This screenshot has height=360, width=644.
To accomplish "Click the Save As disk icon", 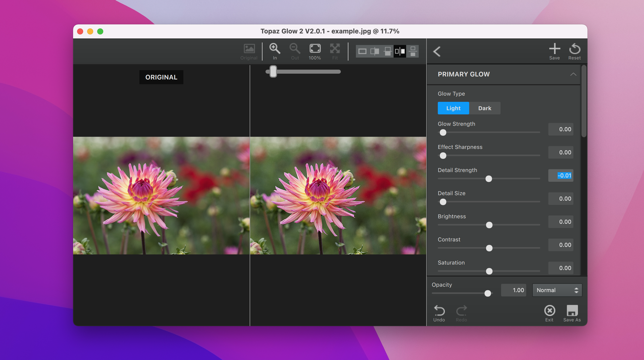I will point(572,311).
